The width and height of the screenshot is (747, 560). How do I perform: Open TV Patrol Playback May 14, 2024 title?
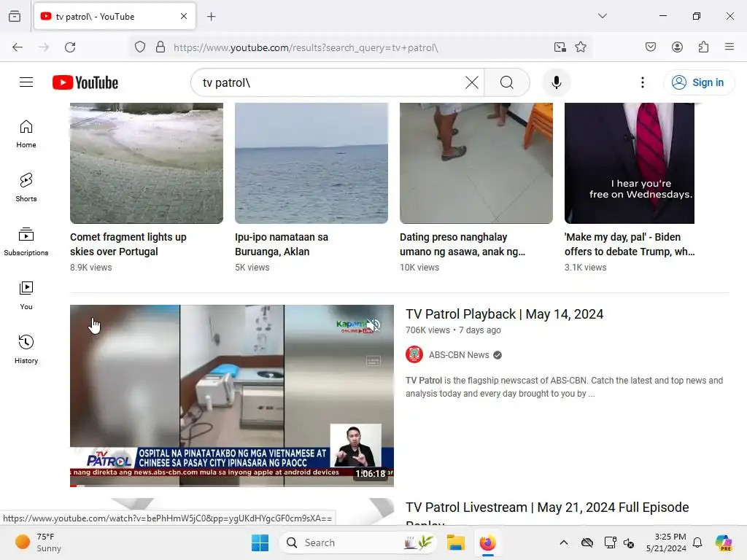pyautogui.click(x=505, y=314)
